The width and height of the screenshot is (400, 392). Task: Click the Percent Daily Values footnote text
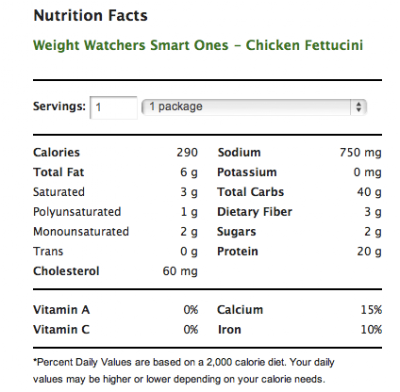coord(183,371)
